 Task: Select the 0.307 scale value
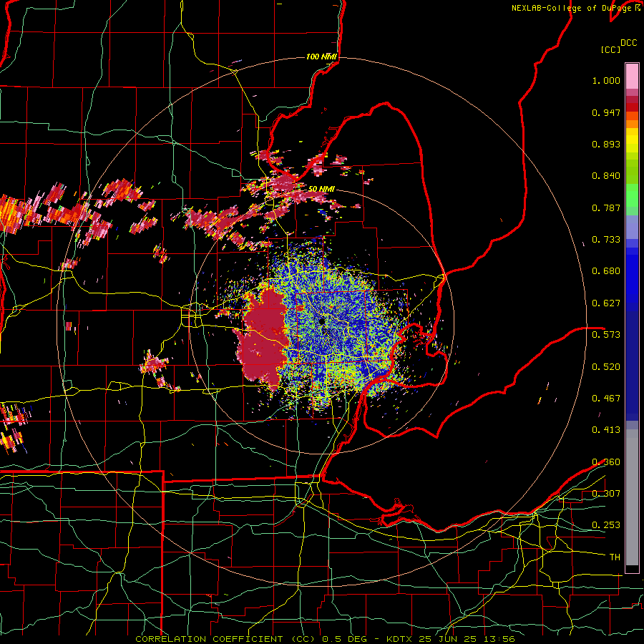(606, 494)
